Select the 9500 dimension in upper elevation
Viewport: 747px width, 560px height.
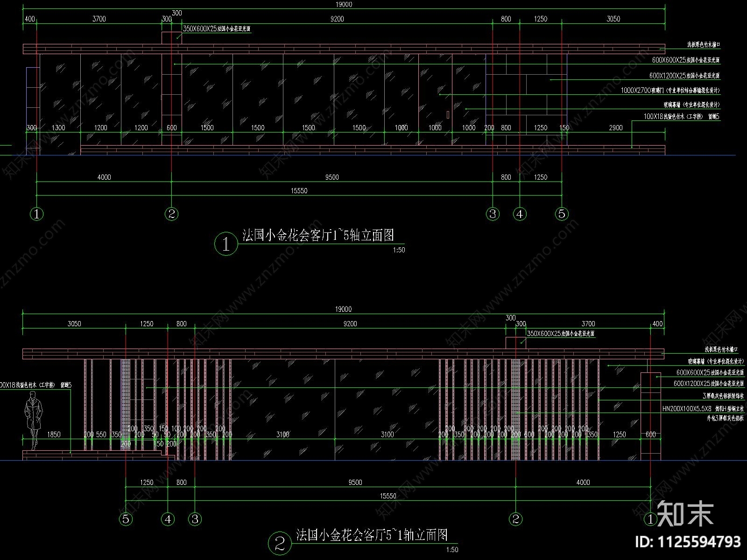[332, 177]
